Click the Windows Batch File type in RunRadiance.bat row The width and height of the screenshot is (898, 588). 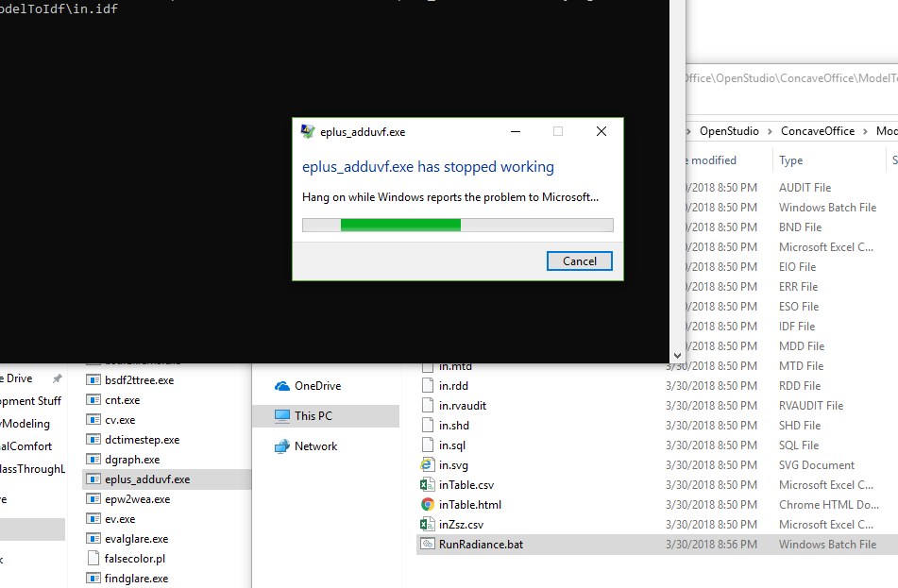pos(827,545)
